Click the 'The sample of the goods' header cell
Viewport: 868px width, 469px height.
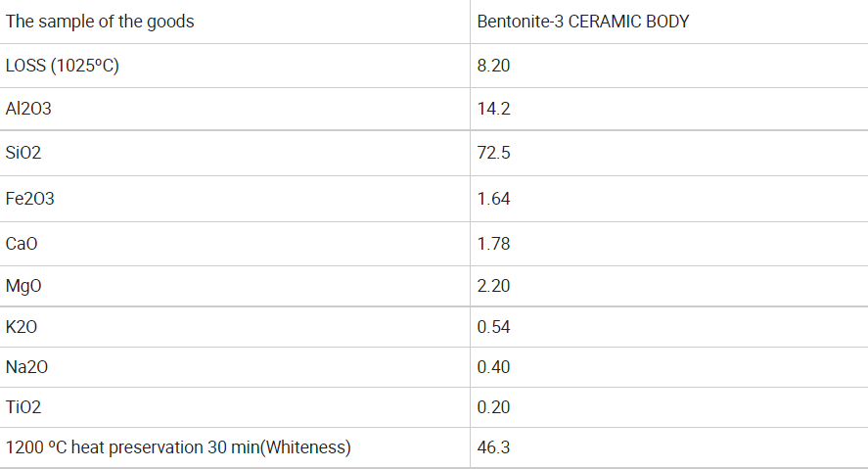click(x=100, y=22)
